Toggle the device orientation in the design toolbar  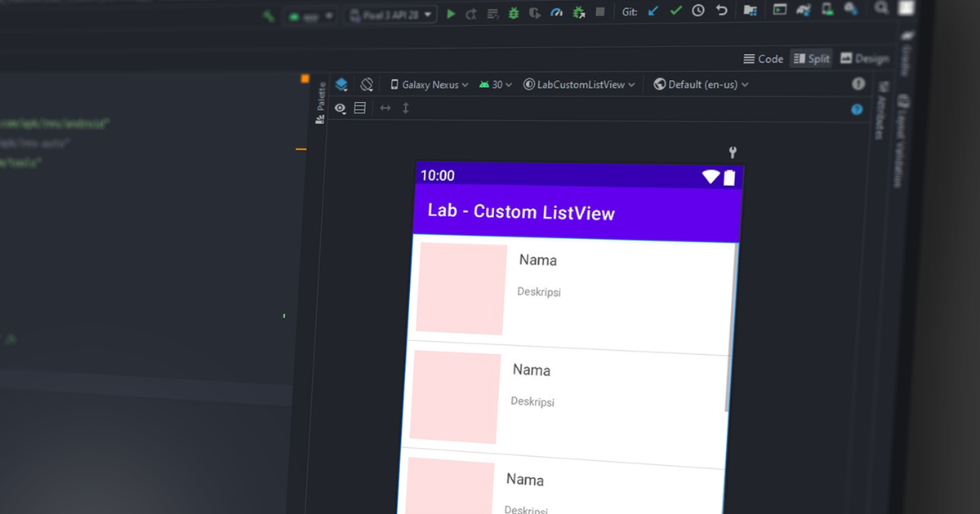[x=367, y=83]
